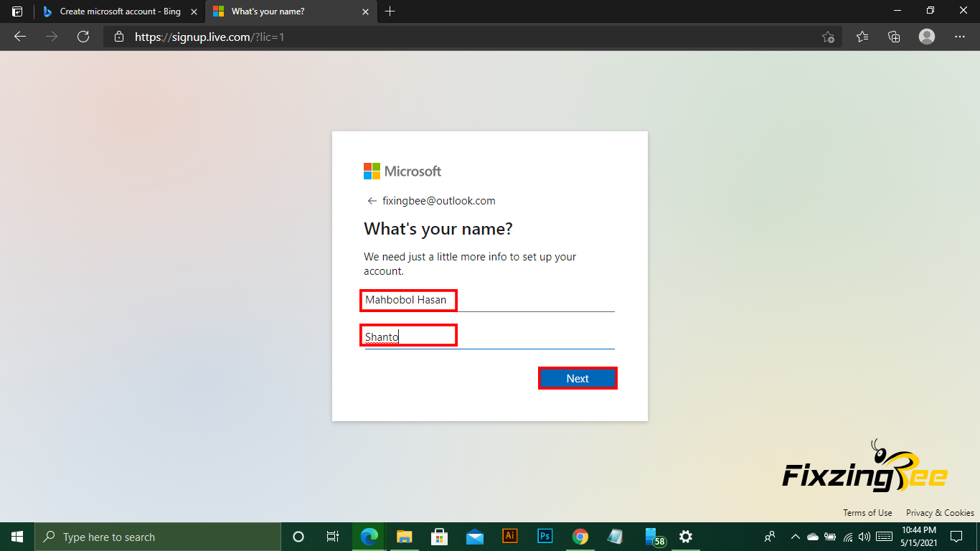Open the Terms of Use link

pyautogui.click(x=867, y=512)
